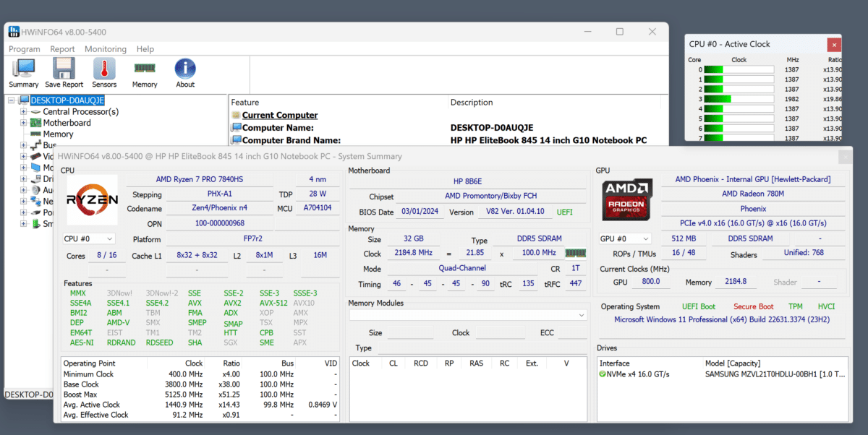This screenshot has height=435, width=868.
Task: Expand the Central Processor(s) tree node
Action: click(x=22, y=111)
